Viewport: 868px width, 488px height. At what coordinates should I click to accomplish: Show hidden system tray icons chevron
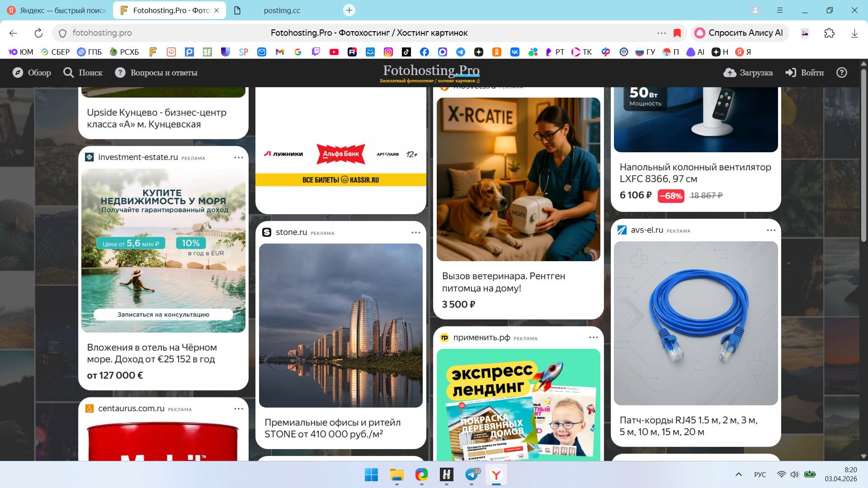[739, 474]
